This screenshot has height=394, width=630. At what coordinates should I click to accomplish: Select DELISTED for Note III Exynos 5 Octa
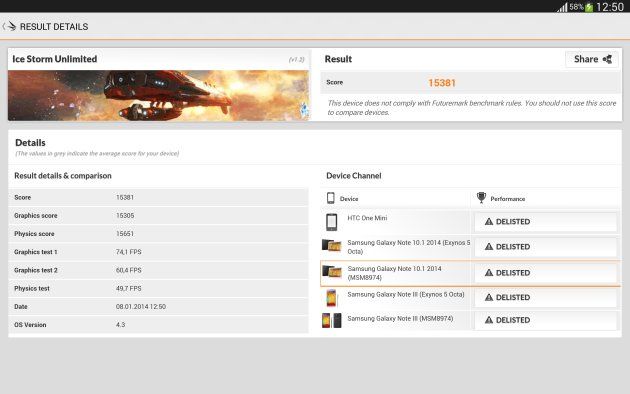(546, 298)
